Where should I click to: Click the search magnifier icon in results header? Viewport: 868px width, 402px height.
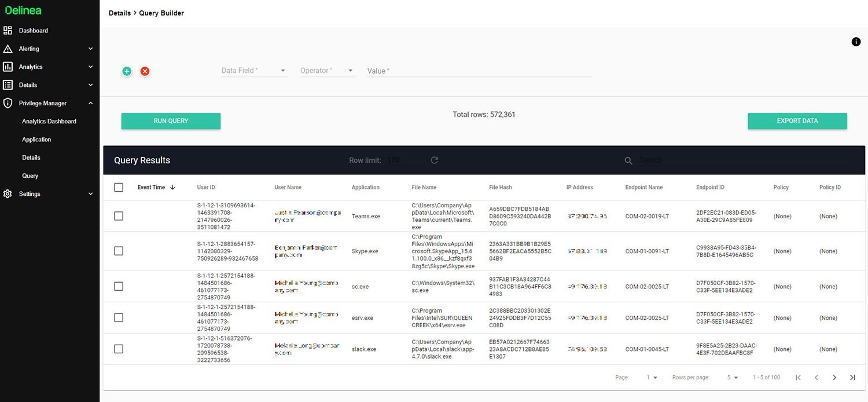628,161
